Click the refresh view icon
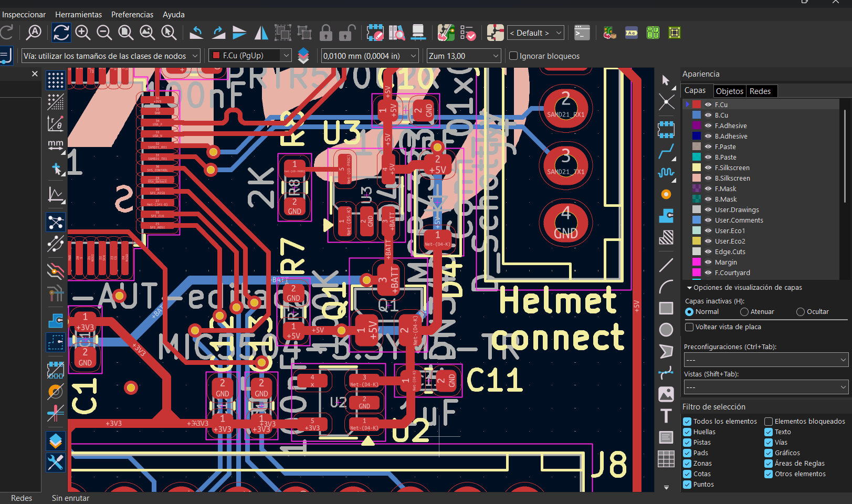The height and width of the screenshot is (504, 852). point(61,33)
